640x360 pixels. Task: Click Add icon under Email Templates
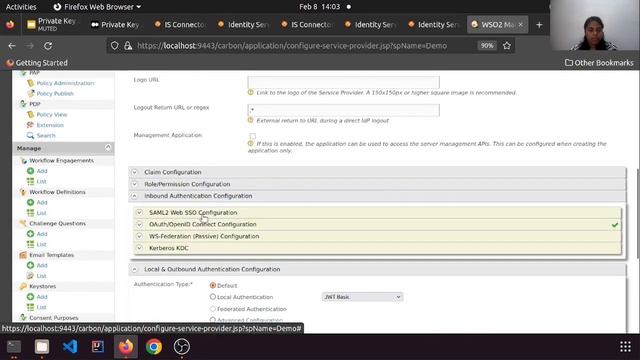(x=31, y=265)
